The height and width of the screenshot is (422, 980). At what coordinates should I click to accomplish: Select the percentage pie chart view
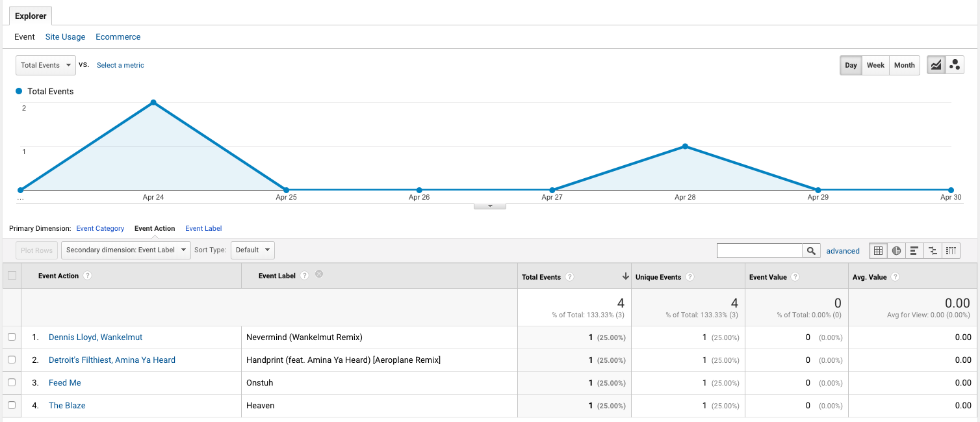click(x=896, y=250)
